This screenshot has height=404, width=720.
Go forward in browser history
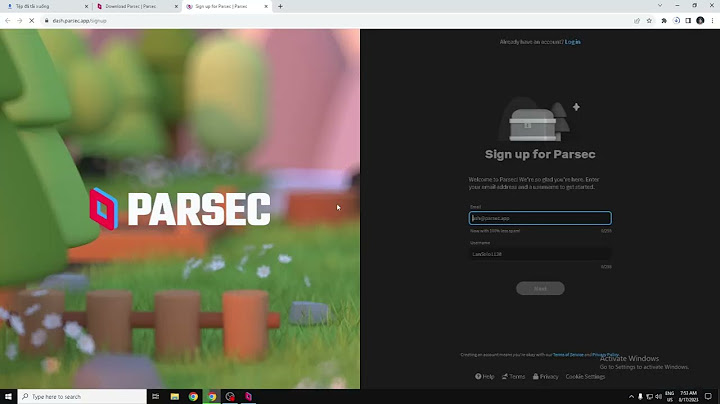pos(19,21)
